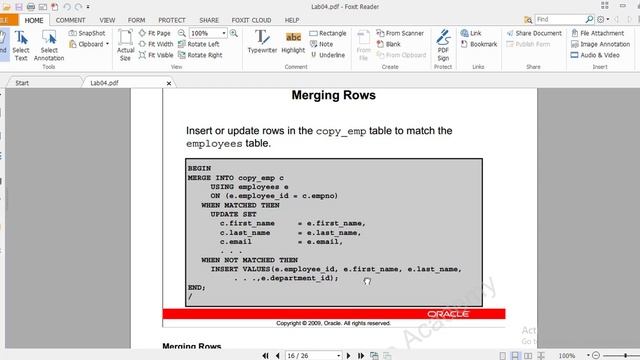This screenshot has height=360, width=640.
Task: Take a SnapShot of the page
Action: click(87, 33)
